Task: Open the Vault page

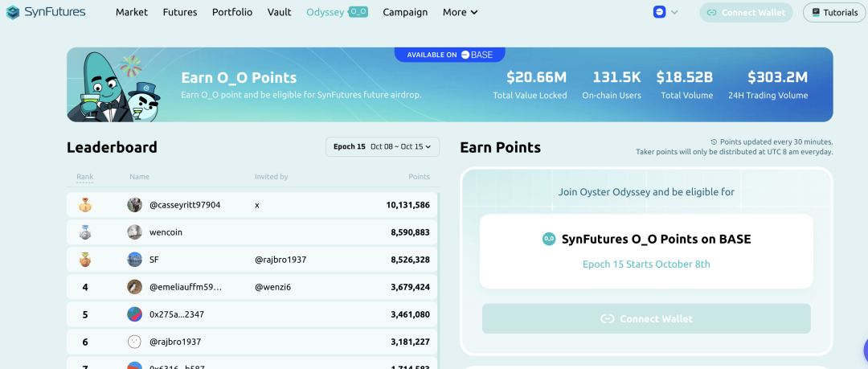Action: (279, 12)
